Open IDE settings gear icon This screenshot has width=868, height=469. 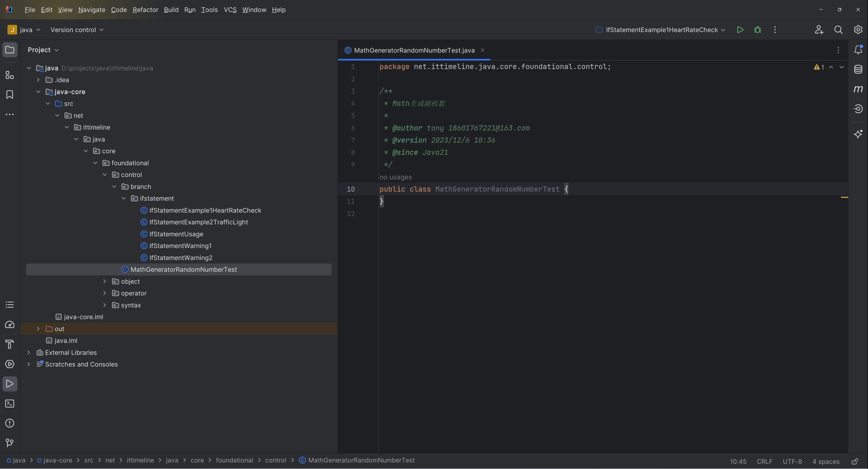pyautogui.click(x=858, y=30)
